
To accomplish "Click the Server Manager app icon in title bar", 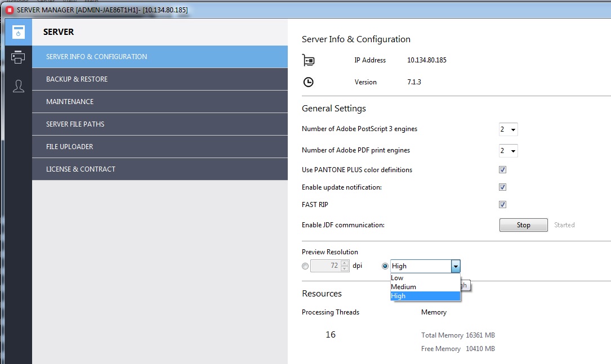I will click(x=10, y=10).
